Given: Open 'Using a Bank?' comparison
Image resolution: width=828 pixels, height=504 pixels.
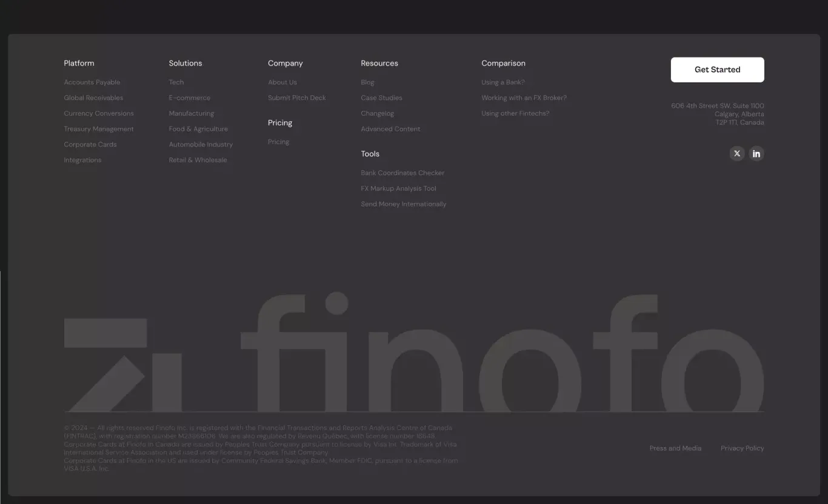Looking at the screenshot, I should (503, 82).
